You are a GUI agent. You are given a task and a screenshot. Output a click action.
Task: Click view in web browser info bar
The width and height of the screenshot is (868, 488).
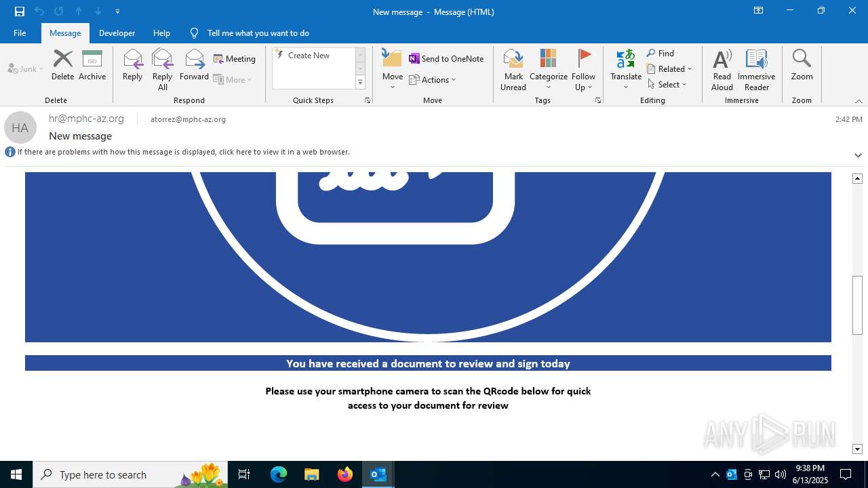pyautogui.click(x=184, y=152)
